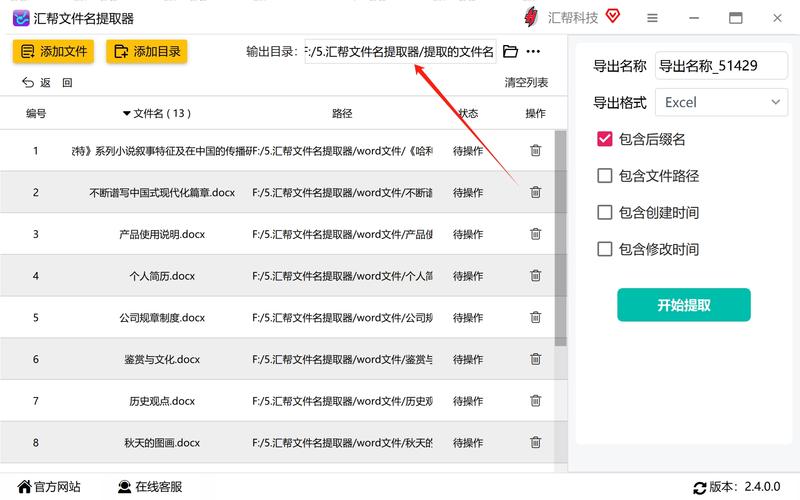This screenshot has height=500, width=800.
Task: Click the 添加文件 button
Action: [54, 52]
